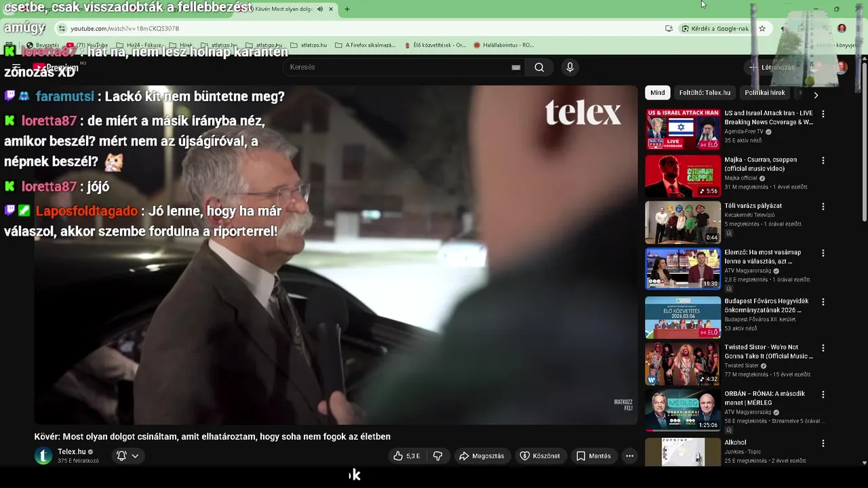
Task: Save the video with Mentés
Action: click(x=593, y=456)
